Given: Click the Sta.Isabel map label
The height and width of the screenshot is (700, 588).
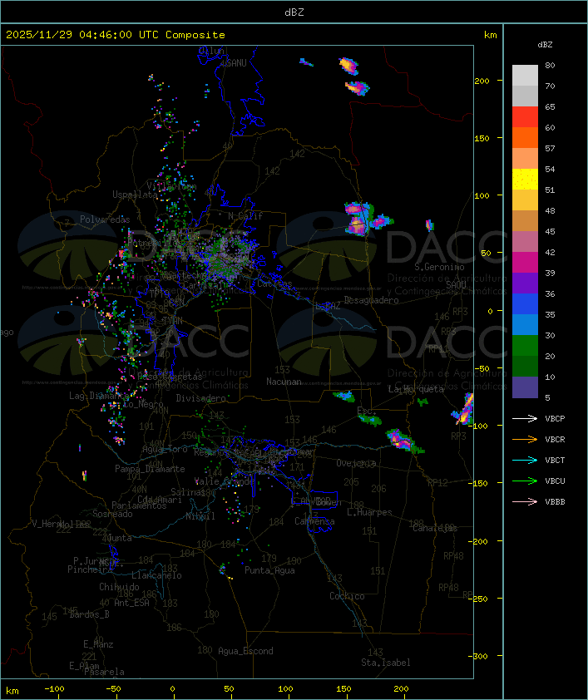Looking at the screenshot, I should [386, 663].
